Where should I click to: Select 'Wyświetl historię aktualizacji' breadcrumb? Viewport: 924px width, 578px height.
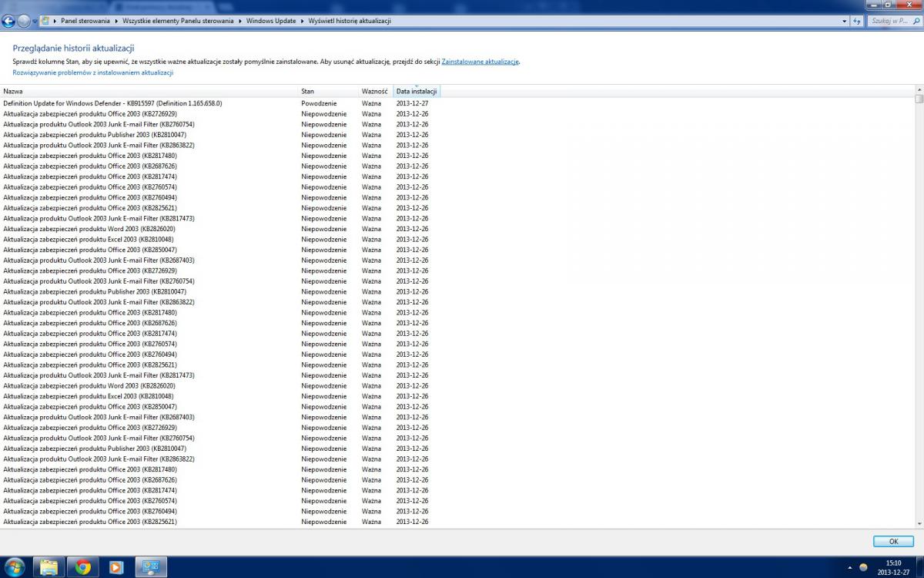click(350, 21)
